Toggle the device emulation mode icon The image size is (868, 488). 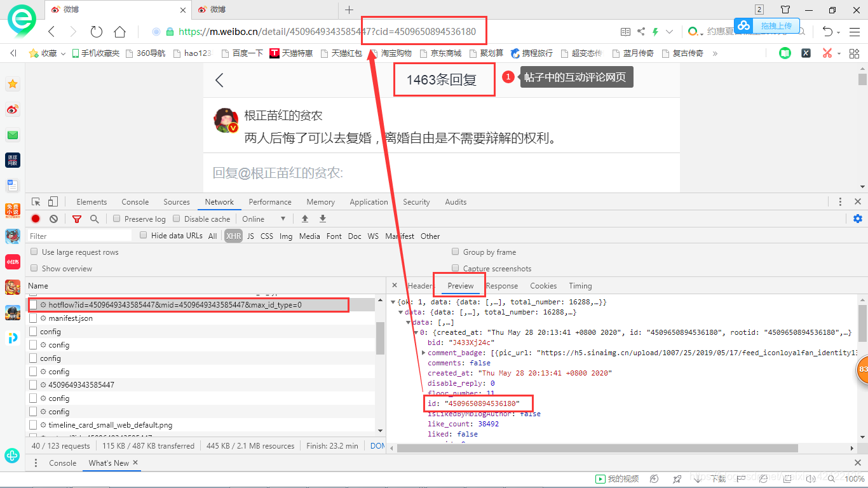[53, 201]
